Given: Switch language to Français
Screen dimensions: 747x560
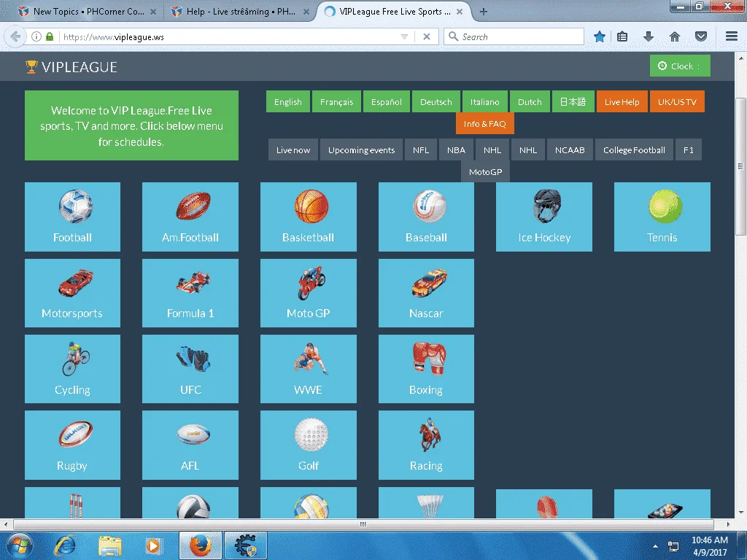Looking at the screenshot, I should tap(337, 101).
